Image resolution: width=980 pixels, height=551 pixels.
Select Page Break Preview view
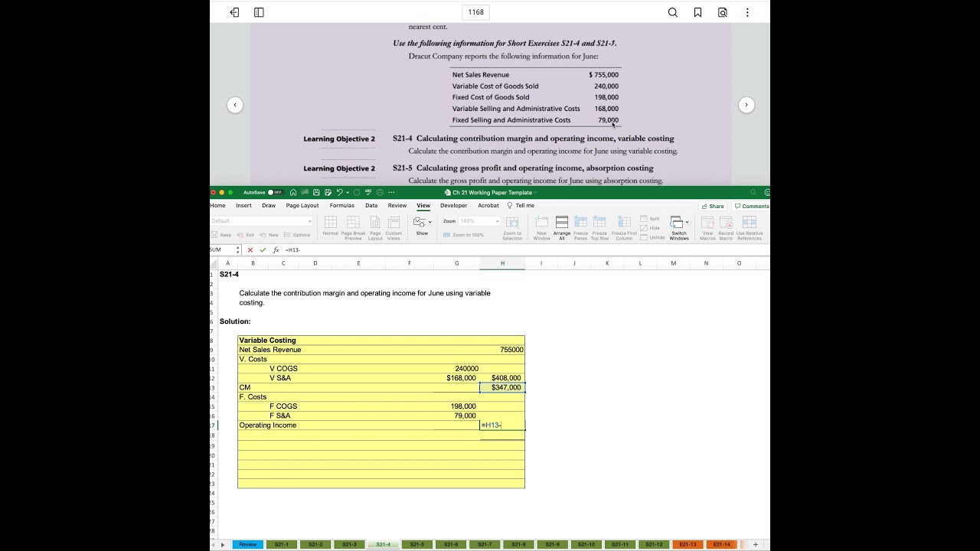353,228
